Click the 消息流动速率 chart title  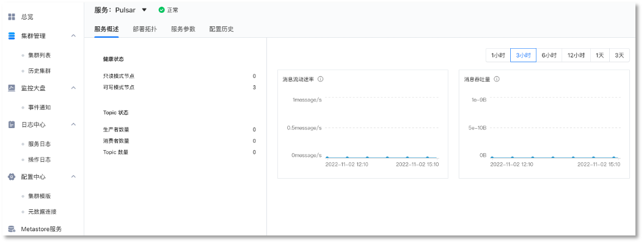pos(298,79)
